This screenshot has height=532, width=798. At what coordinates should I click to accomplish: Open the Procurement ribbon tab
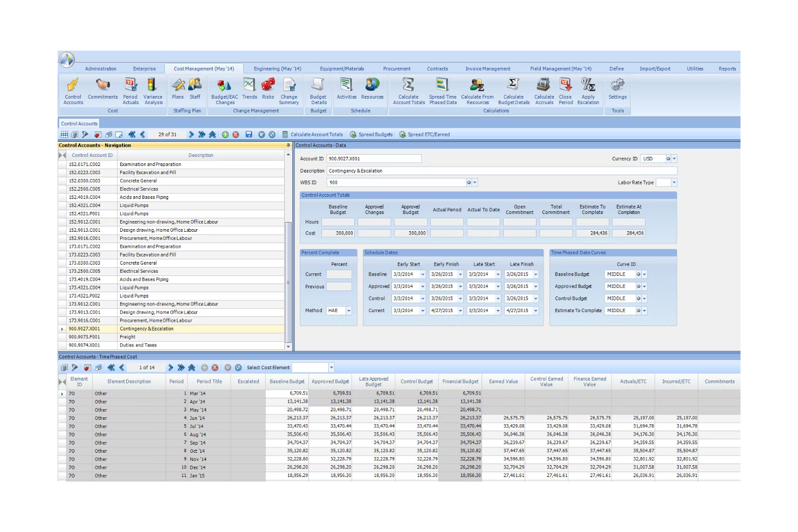397,69
